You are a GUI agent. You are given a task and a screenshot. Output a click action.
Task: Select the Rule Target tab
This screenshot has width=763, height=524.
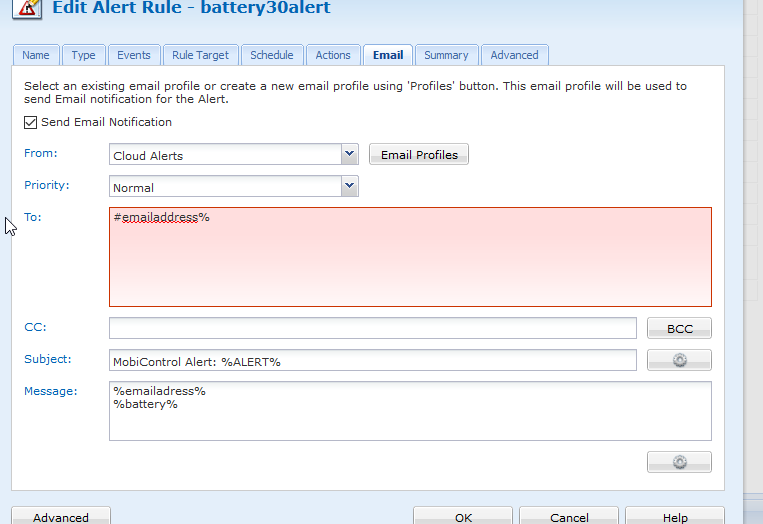coord(200,55)
